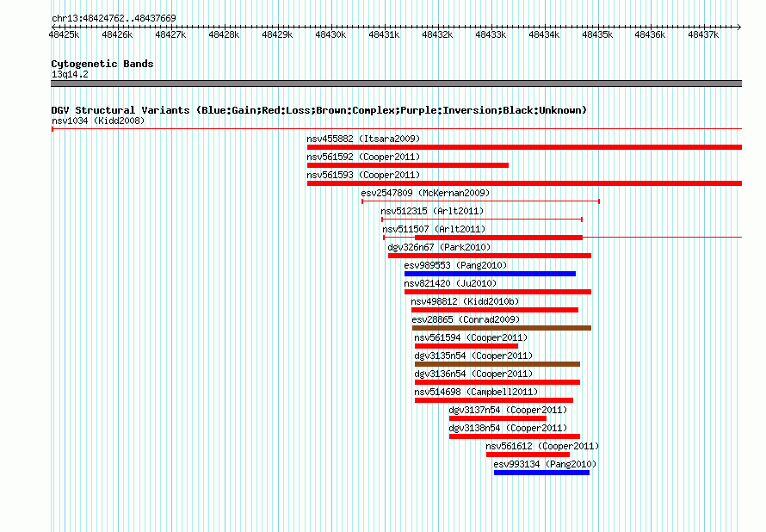Click the esv2547809 thin red line
This screenshot has width=766, height=532.
(x=481, y=201)
